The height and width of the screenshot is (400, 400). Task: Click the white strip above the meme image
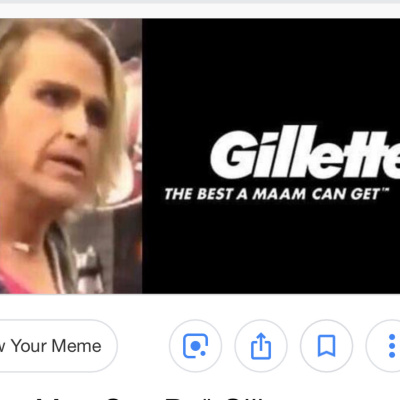click(200, 11)
